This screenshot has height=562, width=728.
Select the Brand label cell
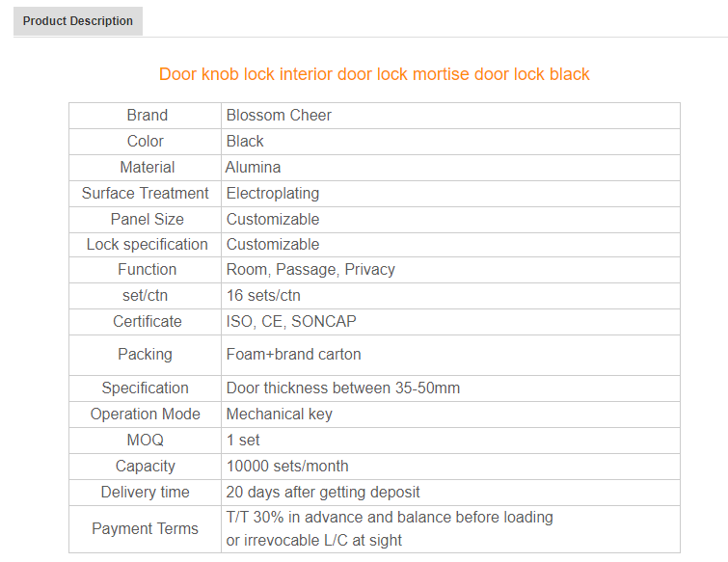click(147, 116)
